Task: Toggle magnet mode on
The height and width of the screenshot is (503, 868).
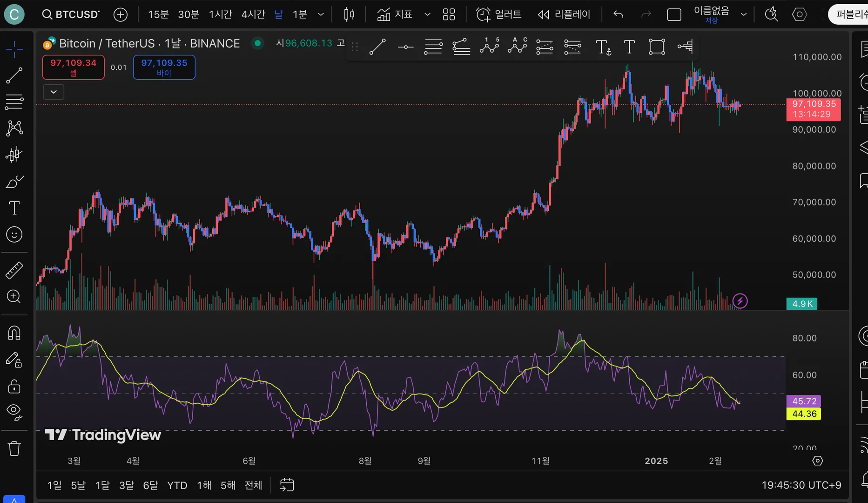Action: pyautogui.click(x=14, y=333)
